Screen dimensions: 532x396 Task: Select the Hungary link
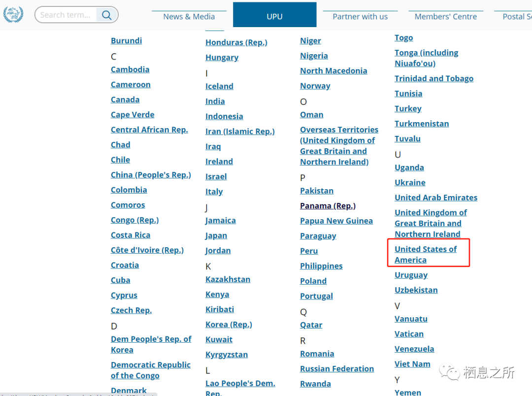pyautogui.click(x=222, y=57)
